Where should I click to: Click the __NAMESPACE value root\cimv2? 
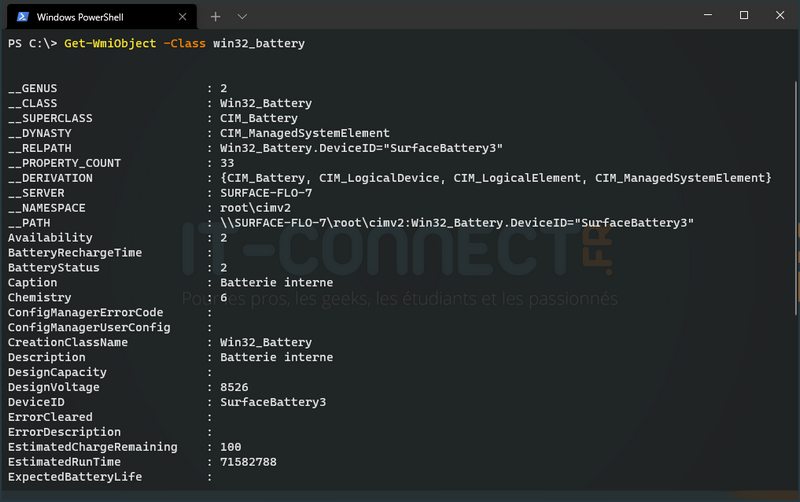[x=255, y=208]
